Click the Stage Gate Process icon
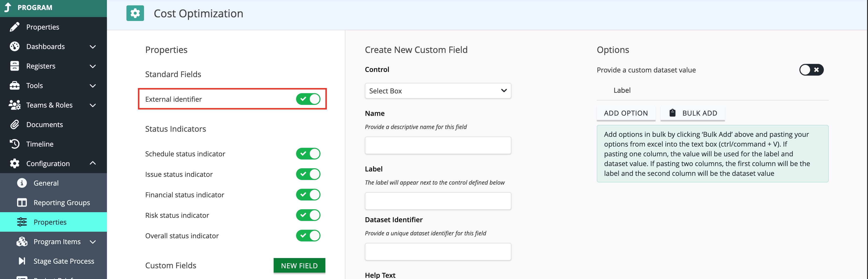Image resolution: width=868 pixels, height=279 pixels. [x=22, y=261]
